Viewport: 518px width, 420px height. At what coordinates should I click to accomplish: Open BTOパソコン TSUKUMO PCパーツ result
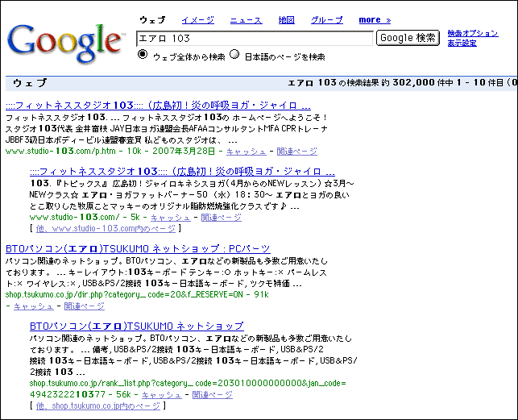point(138,249)
